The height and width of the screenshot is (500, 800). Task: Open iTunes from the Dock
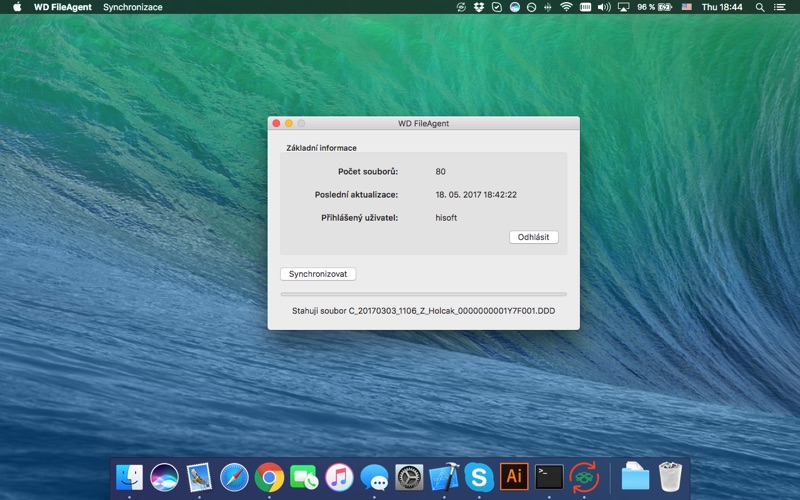click(x=339, y=477)
